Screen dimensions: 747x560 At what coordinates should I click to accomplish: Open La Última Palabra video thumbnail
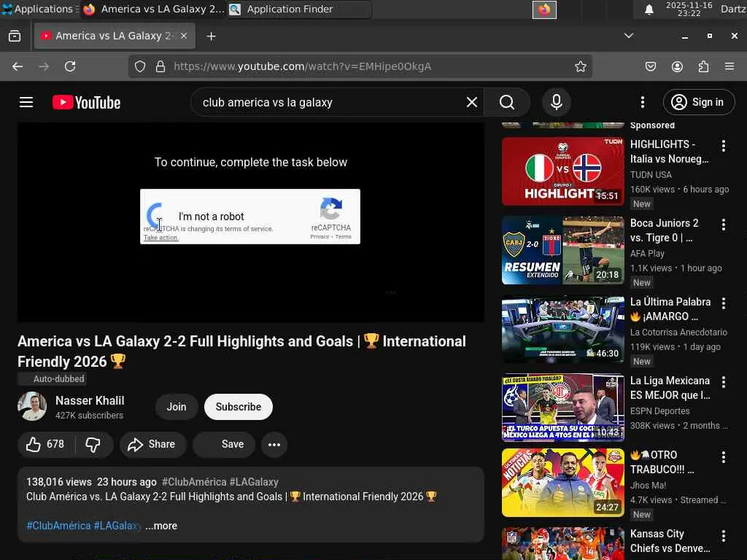pyautogui.click(x=562, y=329)
